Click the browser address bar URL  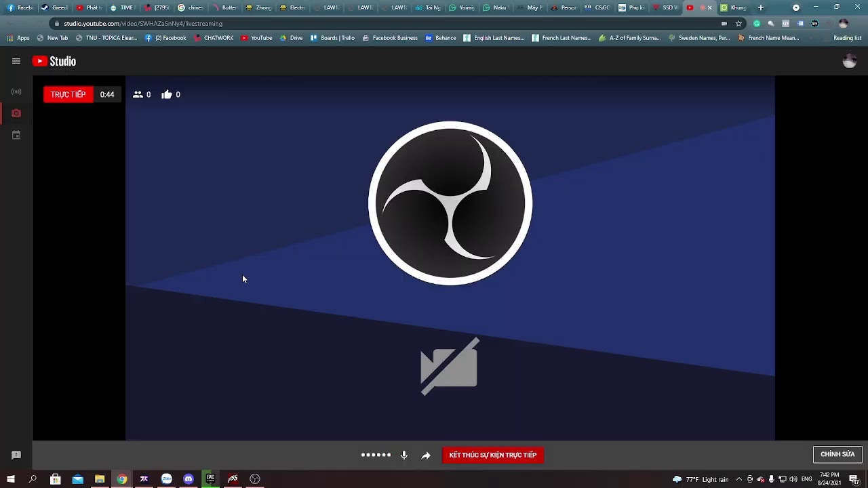(143, 24)
